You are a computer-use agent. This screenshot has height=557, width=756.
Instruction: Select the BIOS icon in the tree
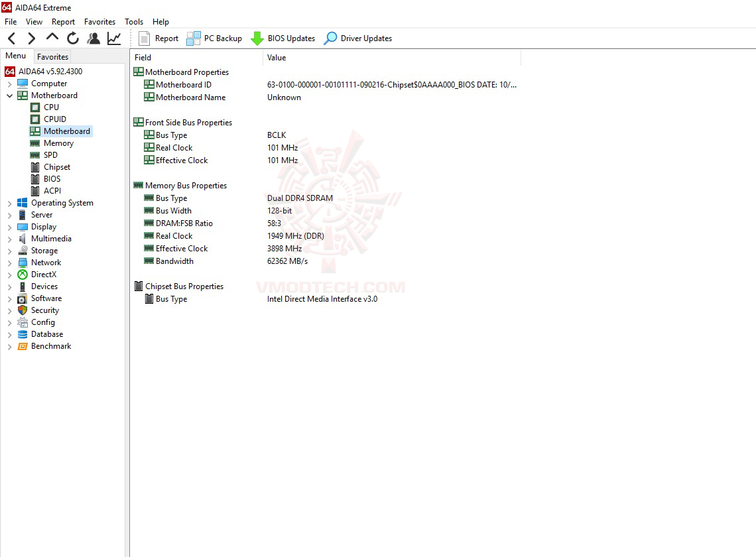click(x=35, y=179)
